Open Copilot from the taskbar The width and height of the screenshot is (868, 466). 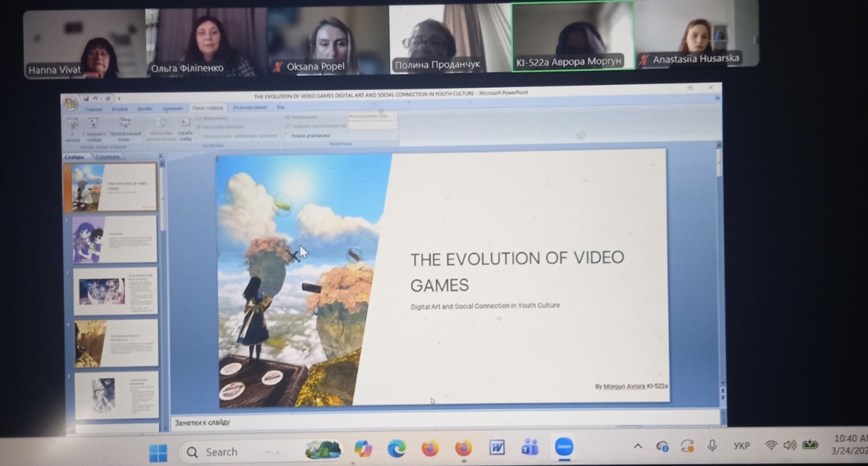[x=362, y=449]
